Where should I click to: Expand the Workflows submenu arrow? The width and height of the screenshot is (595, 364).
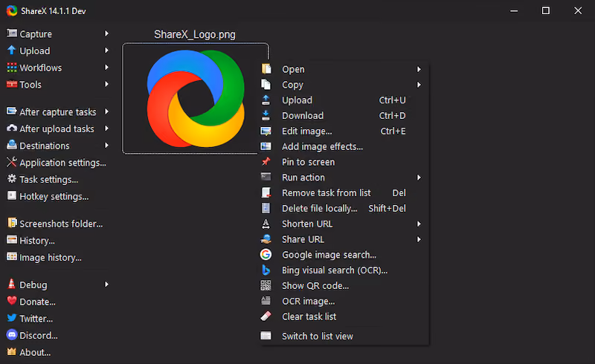(106, 67)
